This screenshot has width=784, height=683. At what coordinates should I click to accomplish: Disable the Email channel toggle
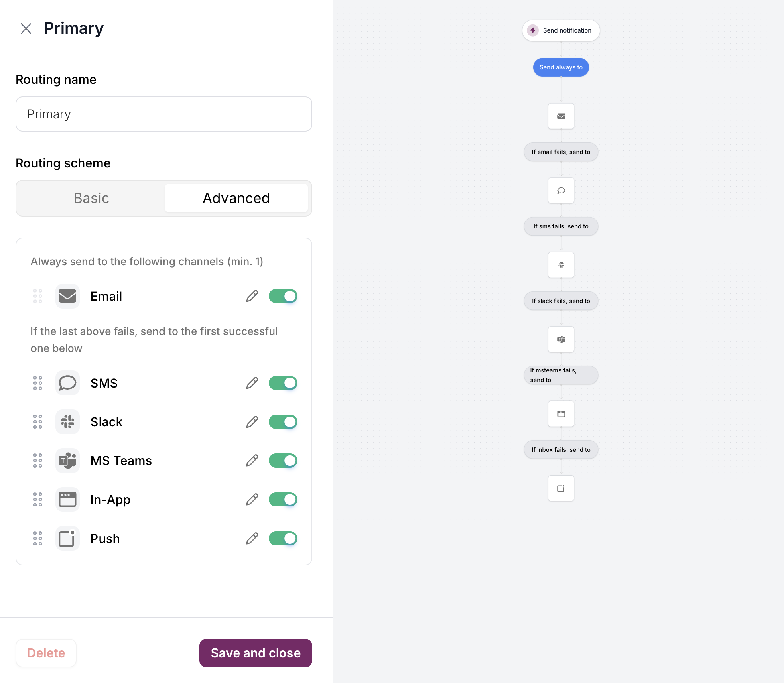(283, 296)
